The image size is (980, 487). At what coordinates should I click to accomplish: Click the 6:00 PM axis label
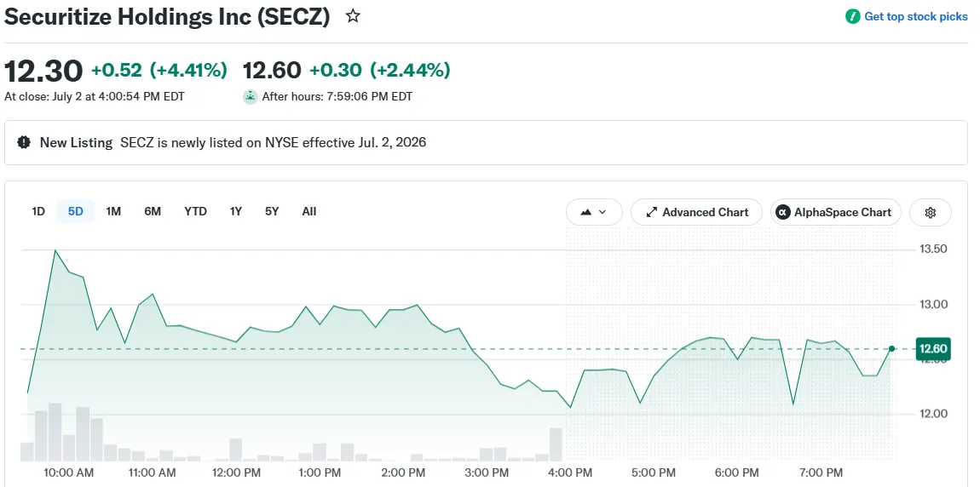[x=737, y=473]
